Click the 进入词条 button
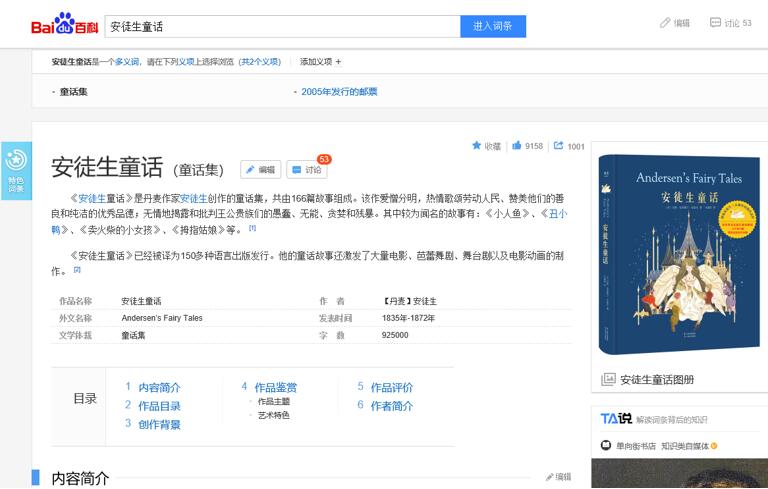The image size is (768, 489). tap(493, 26)
